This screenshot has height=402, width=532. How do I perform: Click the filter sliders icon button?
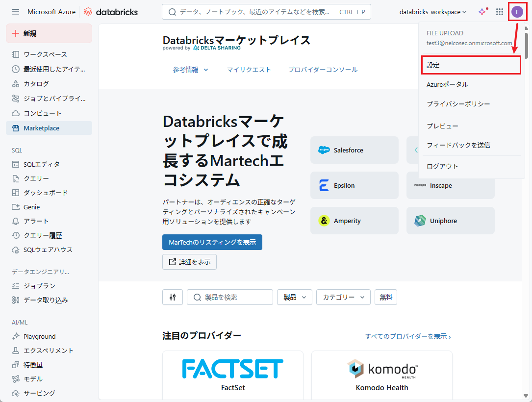(x=173, y=297)
